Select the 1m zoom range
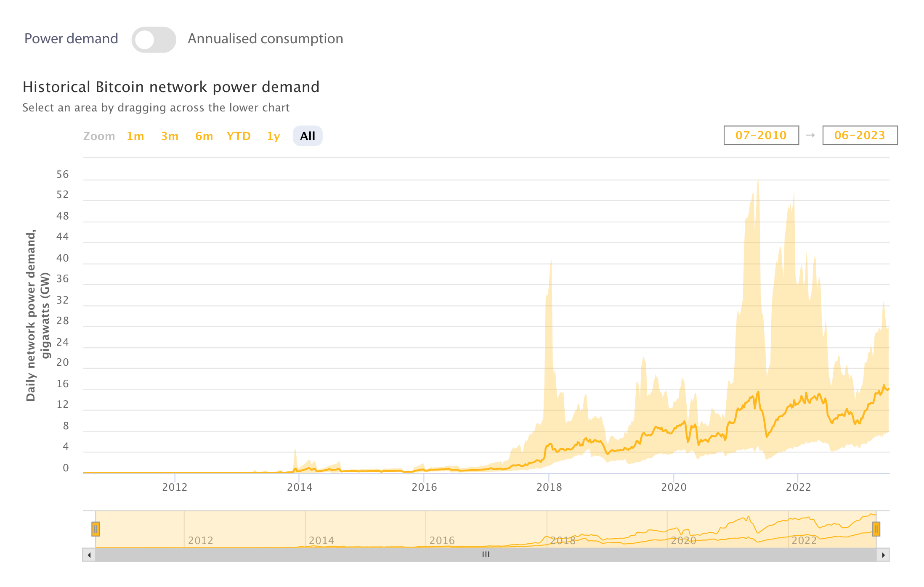This screenshot has width=924, height=587. click(x=135, y=136)
